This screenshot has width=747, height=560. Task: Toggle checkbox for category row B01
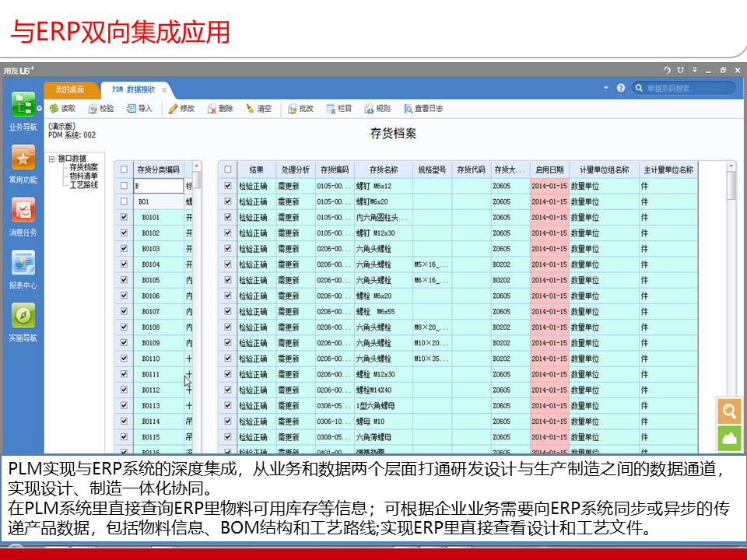coord(124,201)
